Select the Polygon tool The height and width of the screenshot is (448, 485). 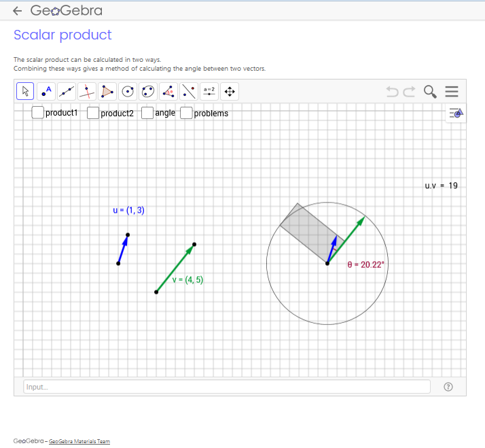pos(107,91)
